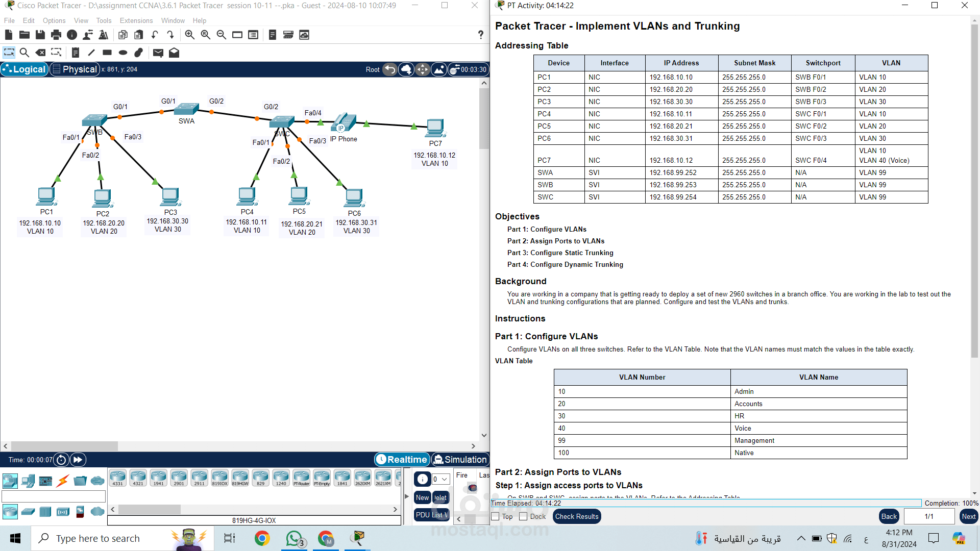This screenshot has height=551, width=980.
Task: Enable Realtime mode
Action: coord(402,459)
